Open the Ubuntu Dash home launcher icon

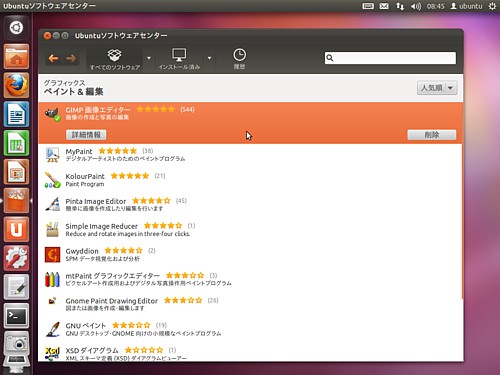point(16,28)
